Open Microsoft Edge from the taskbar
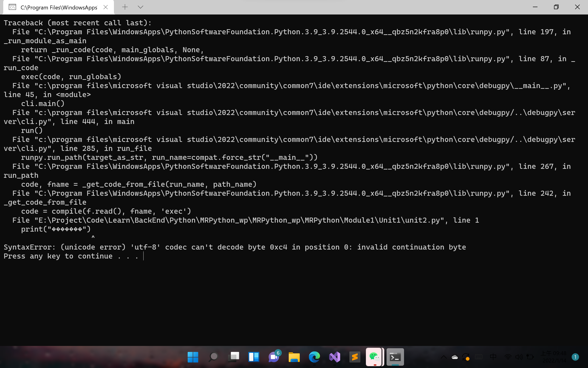This screenshot has height=368, width=588. [x=314, y=357]
